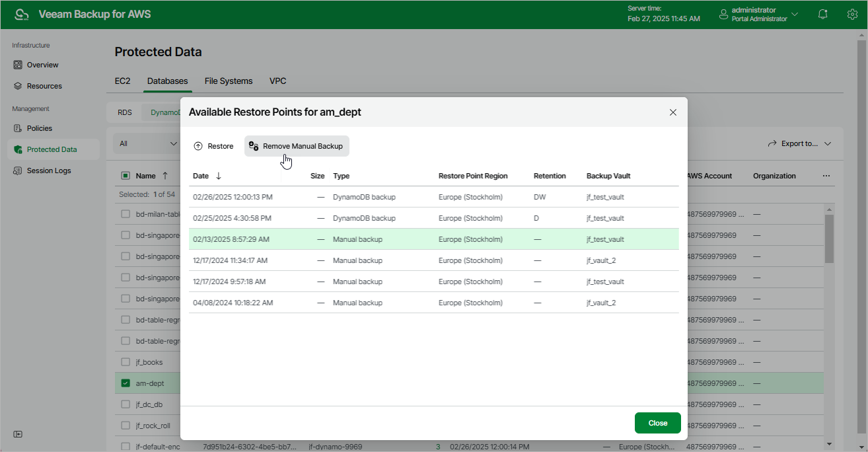Select the 02/26/2025 12:00:13 PM restore point

click(433, 197)
